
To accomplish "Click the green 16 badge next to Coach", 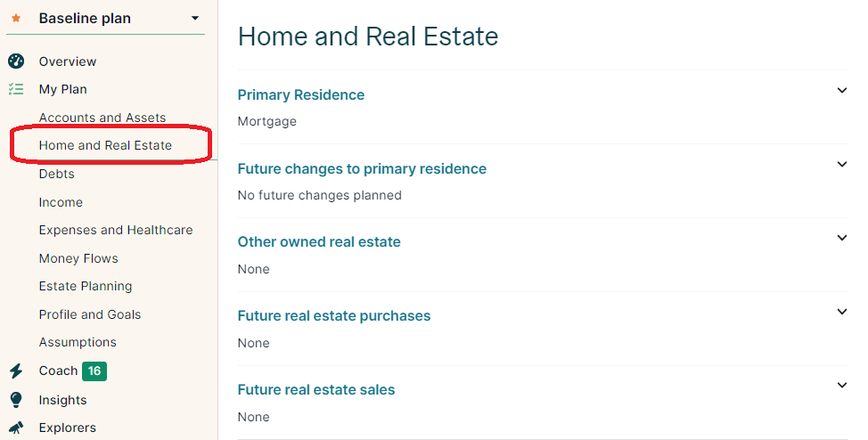I will pyautogui.click(x=94, y=371).
